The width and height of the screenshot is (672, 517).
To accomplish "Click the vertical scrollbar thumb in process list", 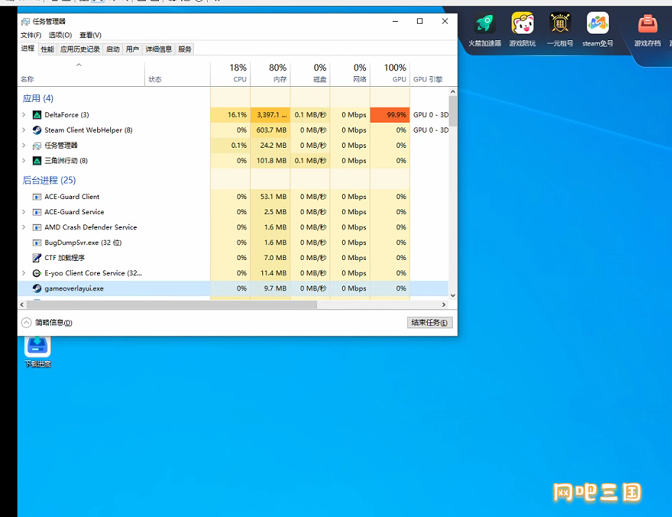I will pos(453,111).
